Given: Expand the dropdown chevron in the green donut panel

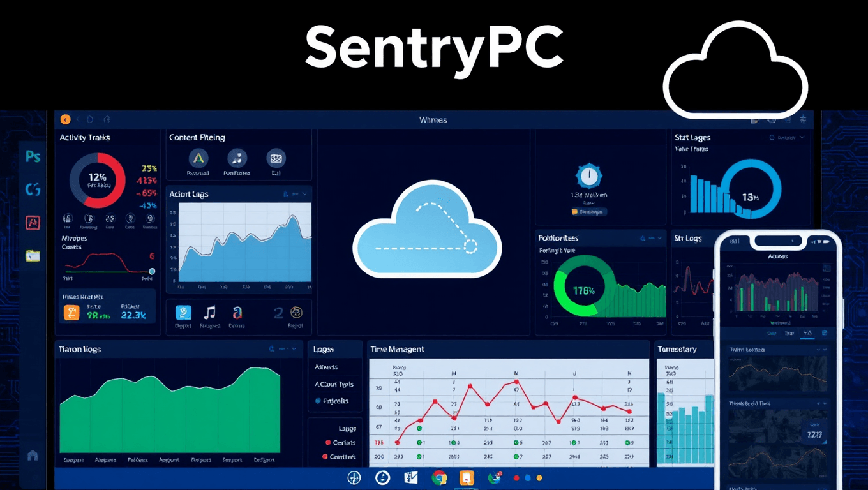Looking at the screenshot, I should pos(659,238).
